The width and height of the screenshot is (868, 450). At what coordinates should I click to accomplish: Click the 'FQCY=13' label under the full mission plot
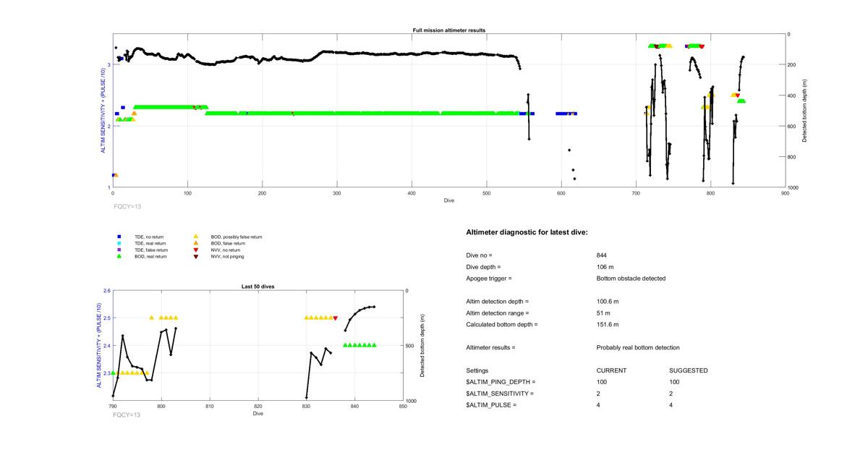pyautogui.click(x=127, y=206)
